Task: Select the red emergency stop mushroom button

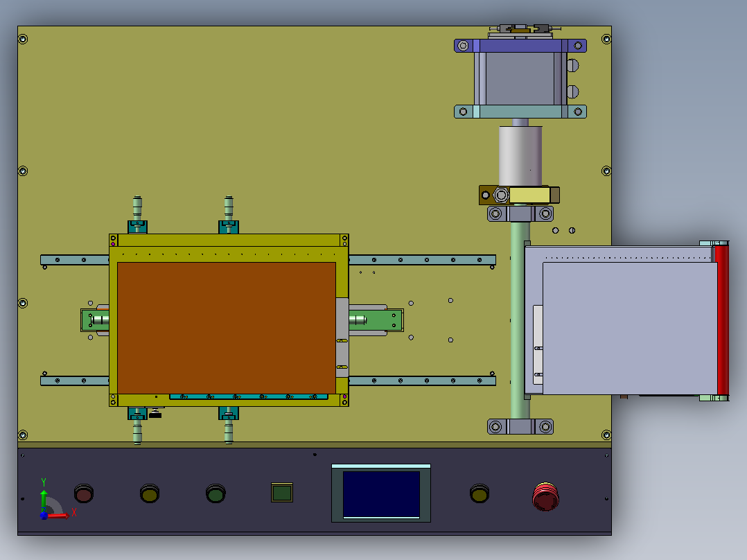Action: [x=545, y=497]
